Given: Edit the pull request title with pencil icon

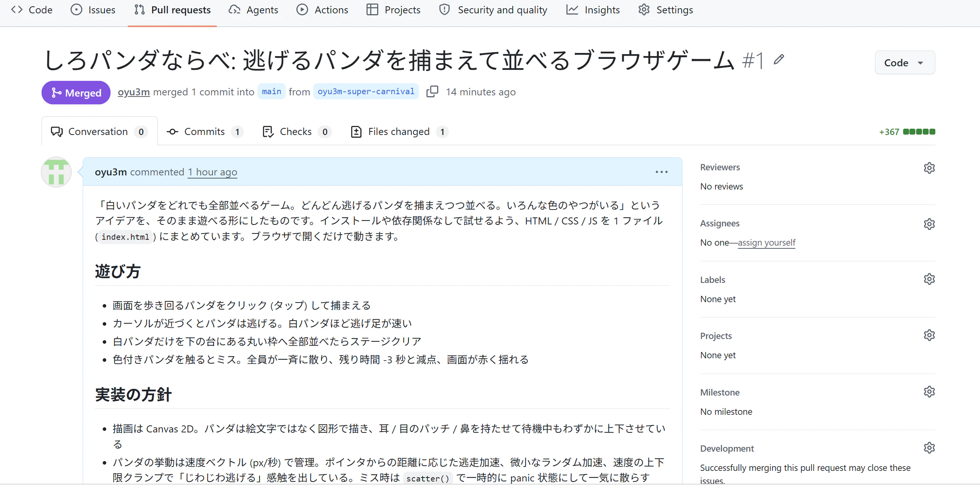Looking at the screenshot, I should (x=779, y=60).
